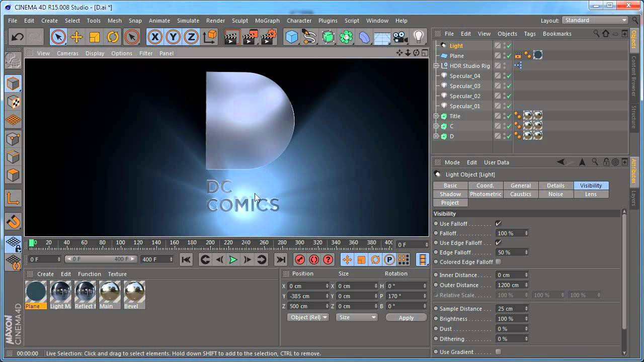The width and height of the screenshot is (644, 362).
Task: Select Model mode cube in left palette
Action: [13, 83]
